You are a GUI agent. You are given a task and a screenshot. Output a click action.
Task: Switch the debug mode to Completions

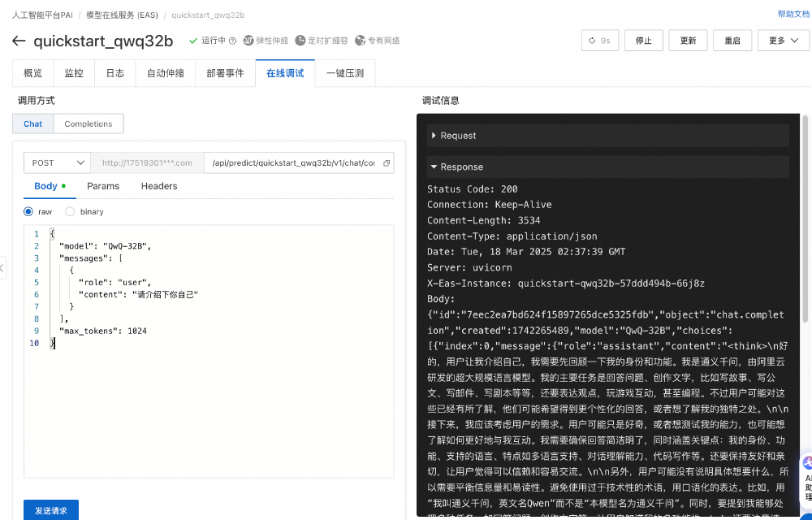(x=88, y=123)
